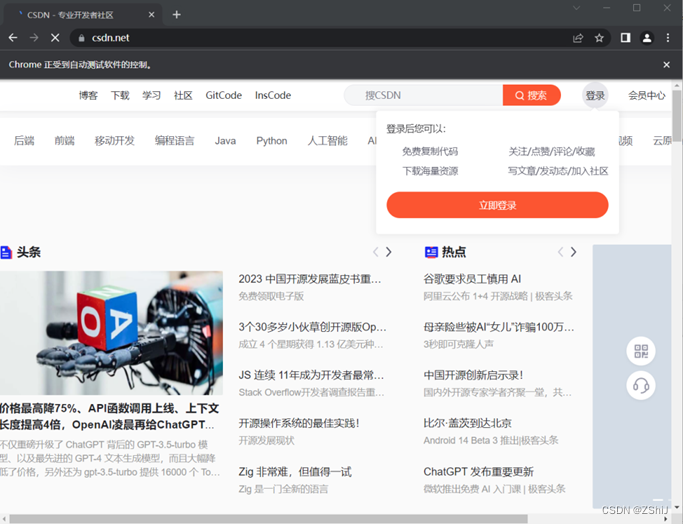The width and height of the screenshot is (683, 524).
Task: Open hot topic ChatGPT 发布重要更新
Action: [478, 472]
